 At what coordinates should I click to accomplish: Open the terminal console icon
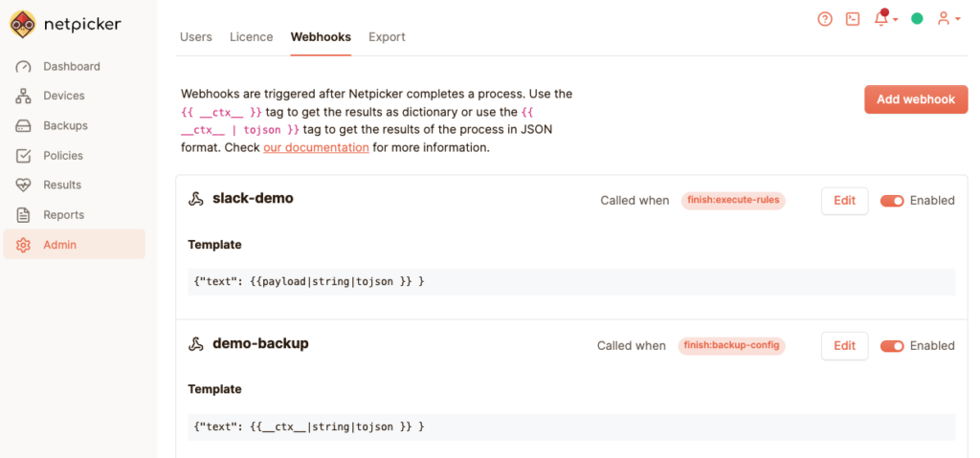[853, 19]
